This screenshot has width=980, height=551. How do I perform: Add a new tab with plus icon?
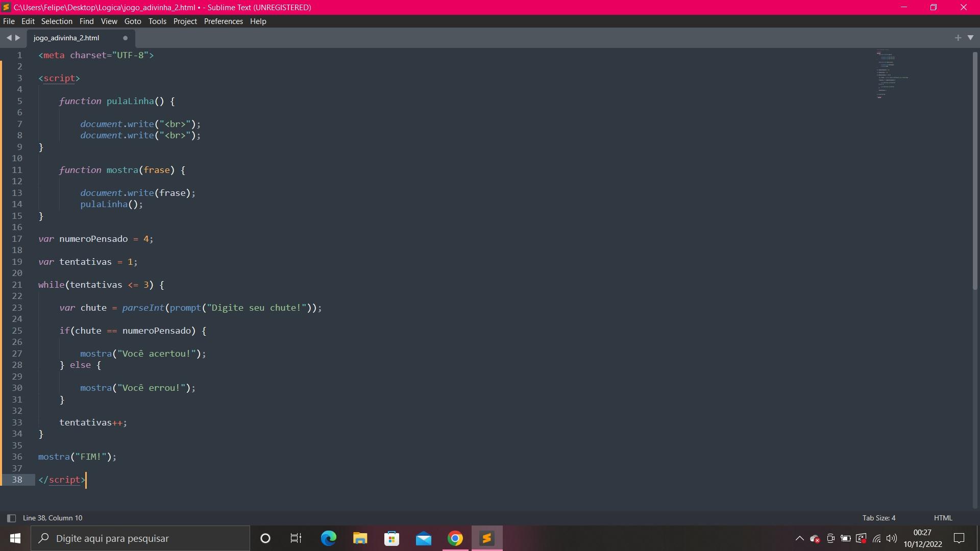[958, 38]
